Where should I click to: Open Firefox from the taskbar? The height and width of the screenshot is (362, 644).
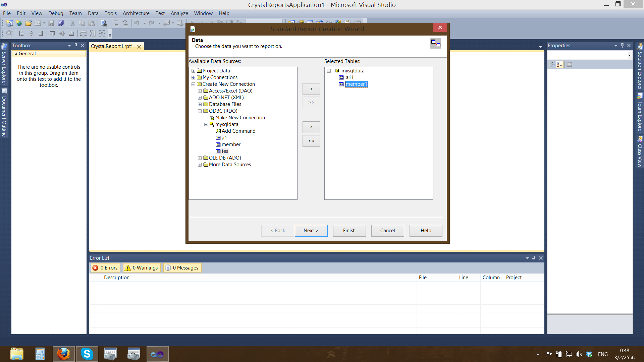coord(63,354)
